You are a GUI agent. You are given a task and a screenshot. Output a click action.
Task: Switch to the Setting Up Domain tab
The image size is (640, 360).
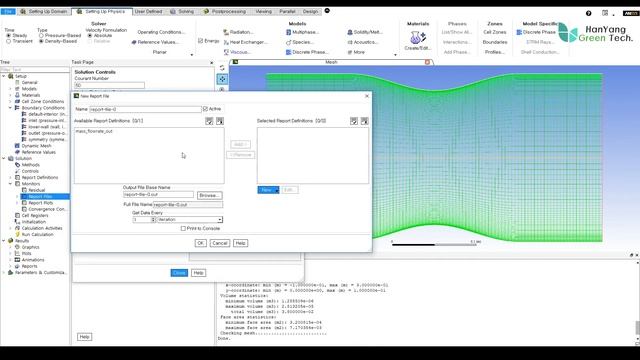(44, 11)
